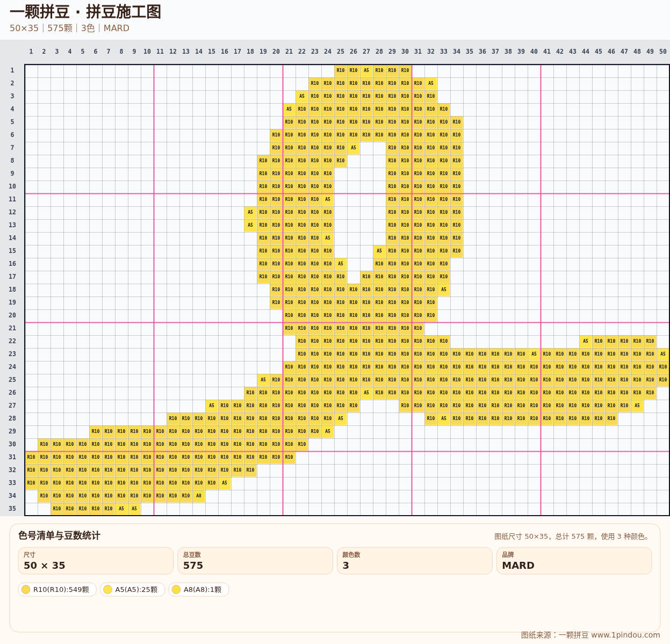The image size is (670, 644).
Task: Click the A5 bead cell in row 11
Action: [328, 199]
